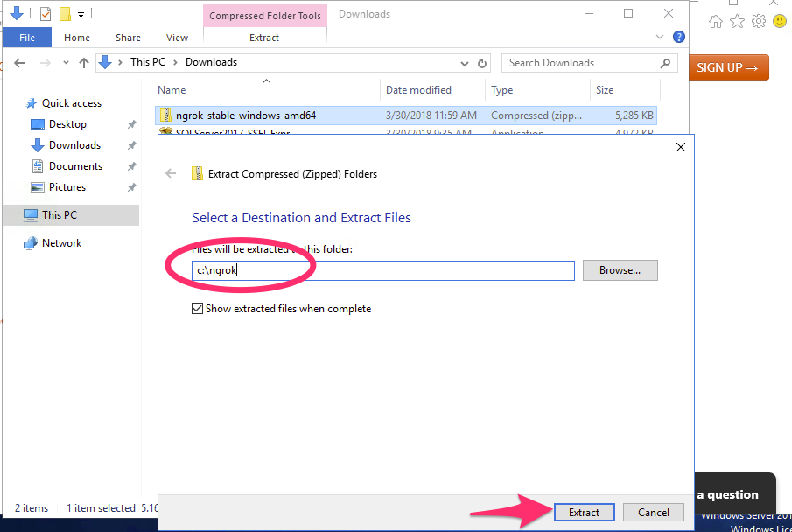Click the destination folder path field
The image size is (792, 532).
[x=382, y=270]
